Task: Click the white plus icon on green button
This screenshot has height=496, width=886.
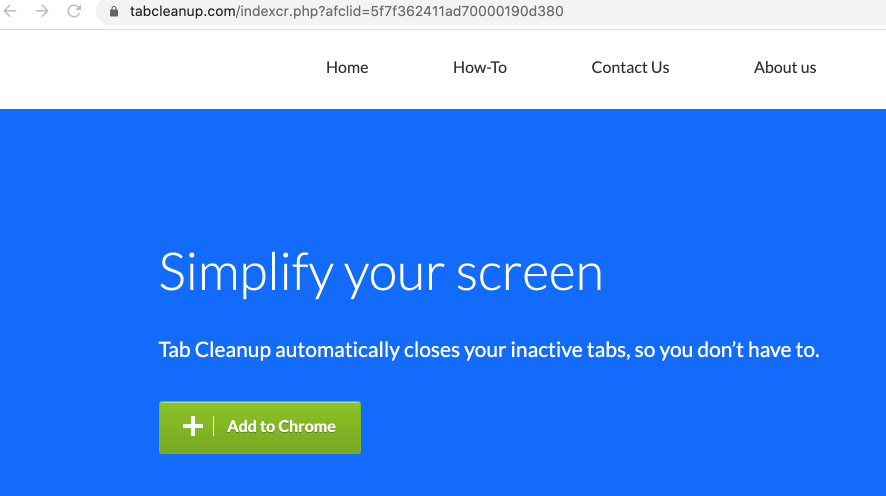Action: pos(193,427)
